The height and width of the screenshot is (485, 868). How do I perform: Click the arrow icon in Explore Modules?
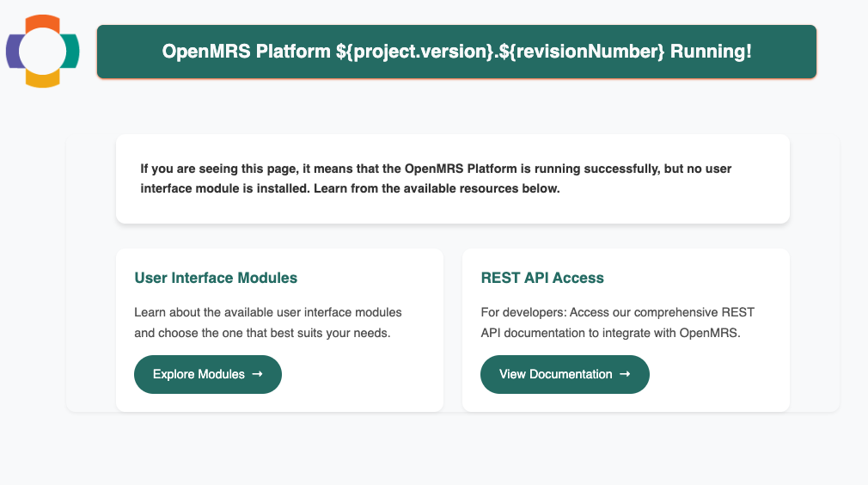tap(257, 374)
